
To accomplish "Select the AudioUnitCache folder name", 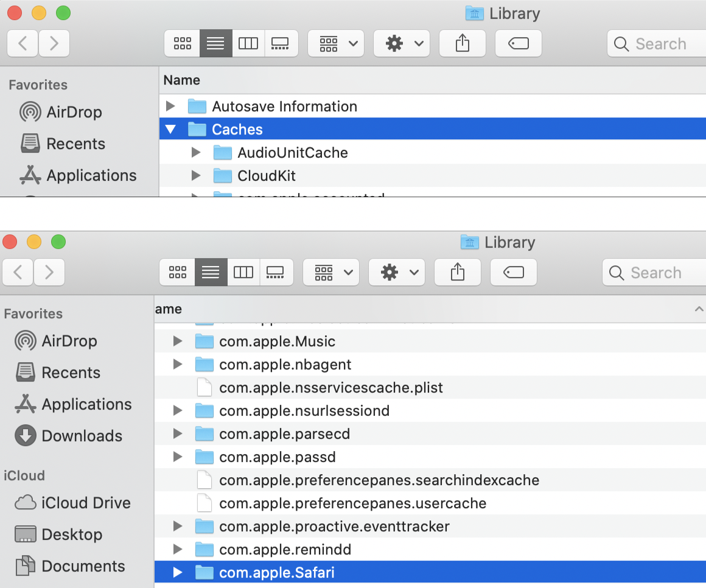I will (x=293, y=153).
